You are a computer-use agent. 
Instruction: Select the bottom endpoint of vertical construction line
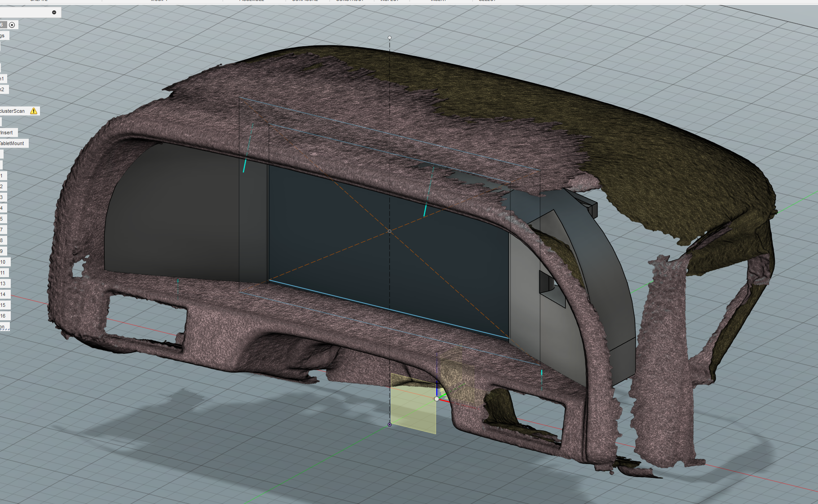389,424
